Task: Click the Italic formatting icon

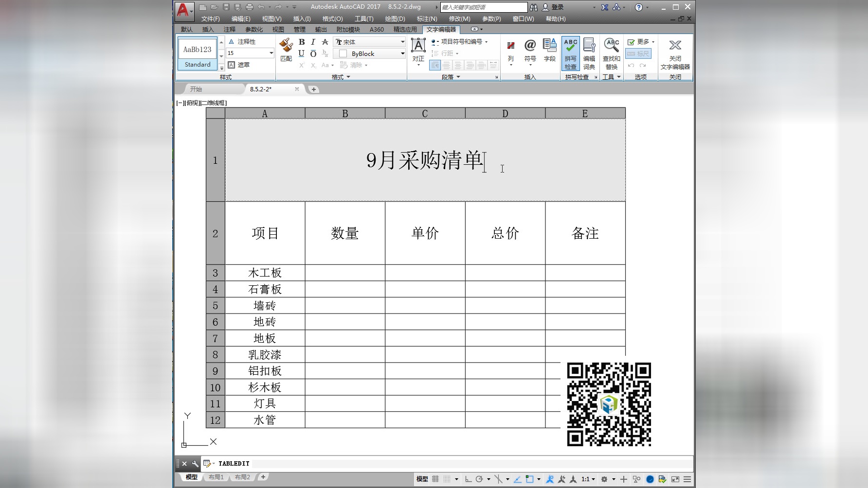Action: [x=313, y=42]
